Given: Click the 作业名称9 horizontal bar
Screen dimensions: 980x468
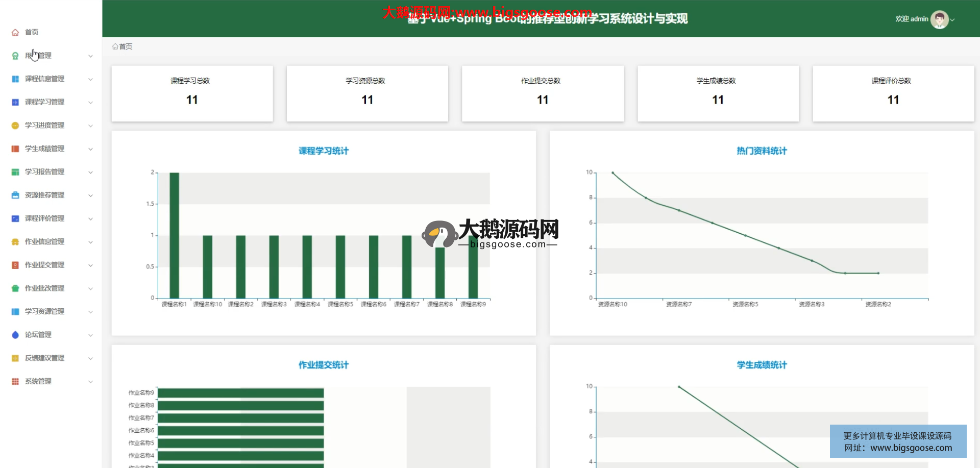Looking at the screenshot, I should [240, 392].
